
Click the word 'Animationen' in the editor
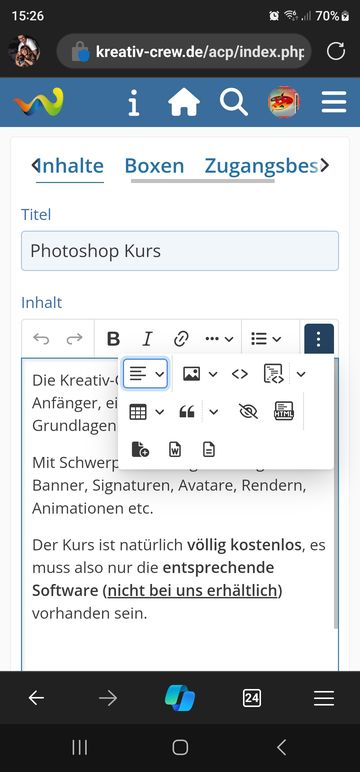(x=75, y=509)
